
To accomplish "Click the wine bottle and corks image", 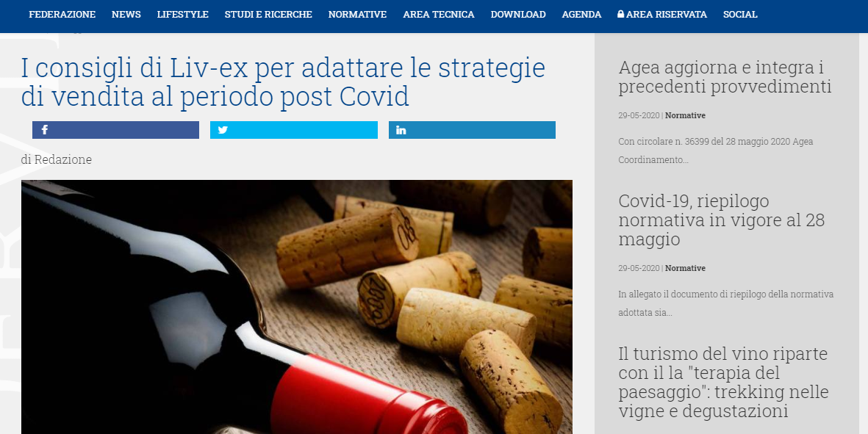I will pyautogui.click(x=297, y=307).
